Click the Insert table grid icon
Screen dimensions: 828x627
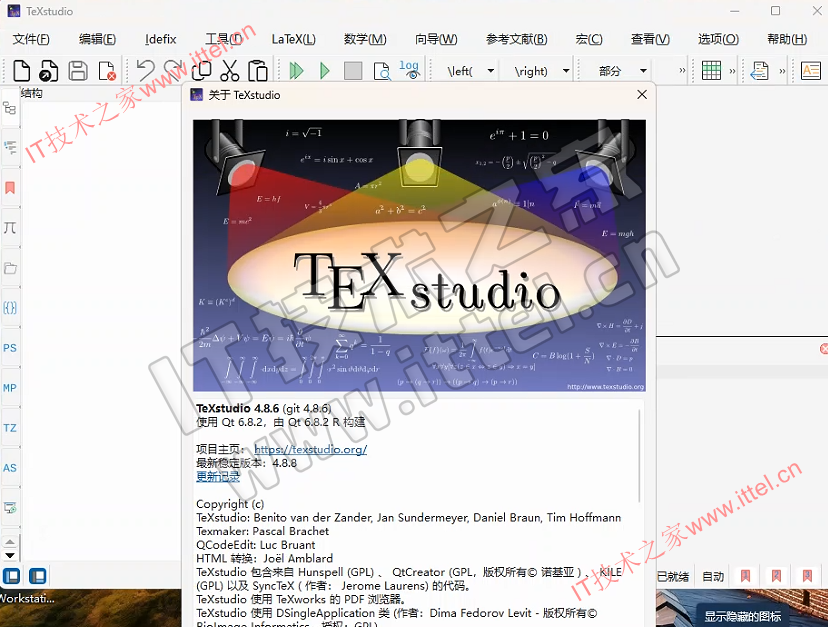[711, 70]
